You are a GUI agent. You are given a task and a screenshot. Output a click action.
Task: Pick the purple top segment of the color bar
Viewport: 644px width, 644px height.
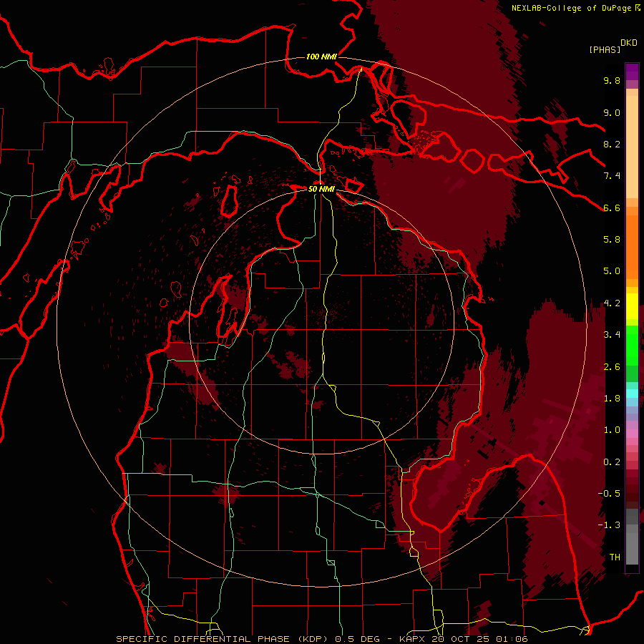632,72
